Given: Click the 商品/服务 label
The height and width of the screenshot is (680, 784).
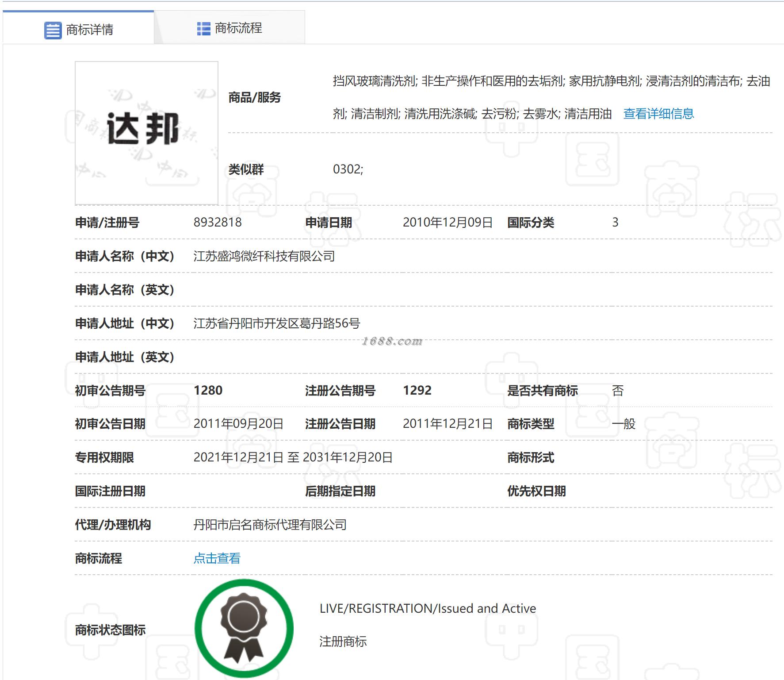Looking at the screenshot, I should click(255, 97).
